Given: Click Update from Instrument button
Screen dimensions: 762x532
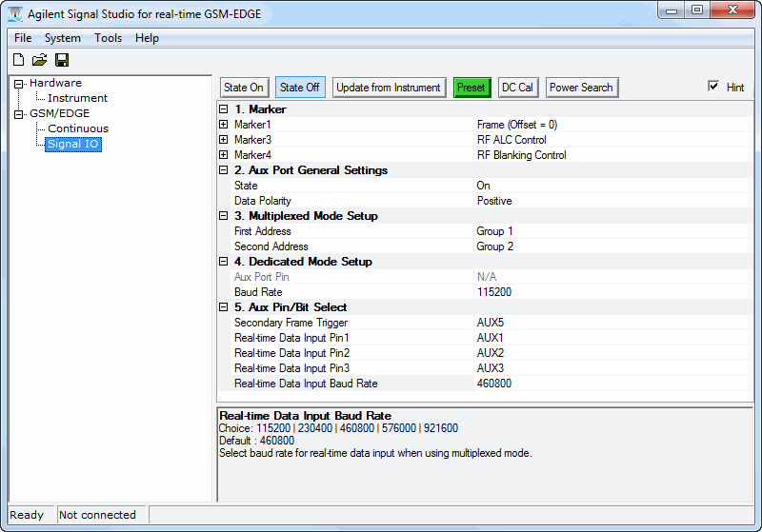Looking at the screenshot, I should pos(389,88).
